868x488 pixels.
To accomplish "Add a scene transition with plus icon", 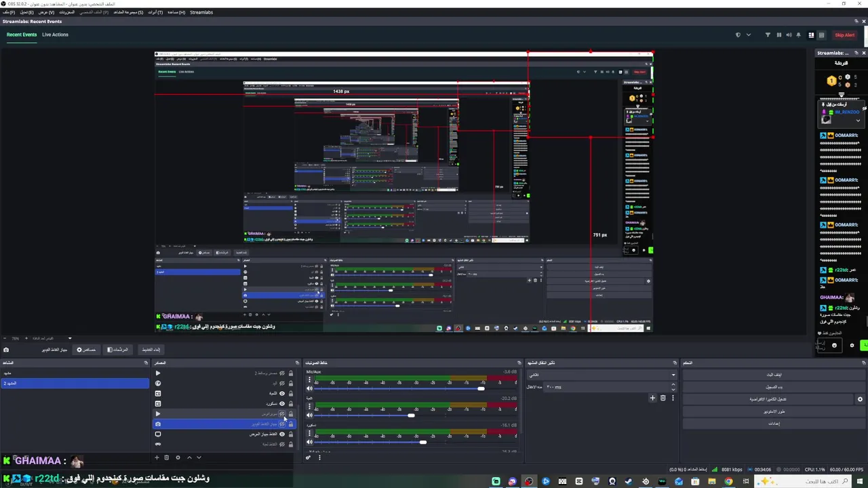I will point(652,398).
